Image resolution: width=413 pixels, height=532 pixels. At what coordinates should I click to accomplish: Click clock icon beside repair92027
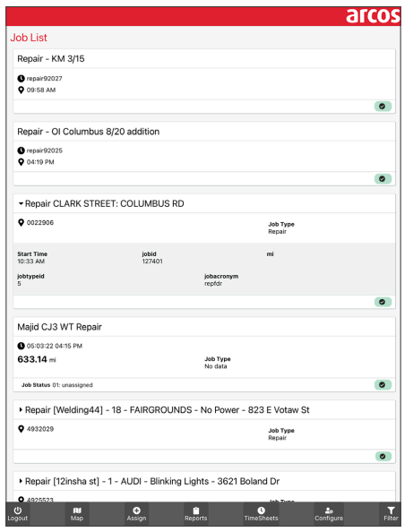click(21, 79)
